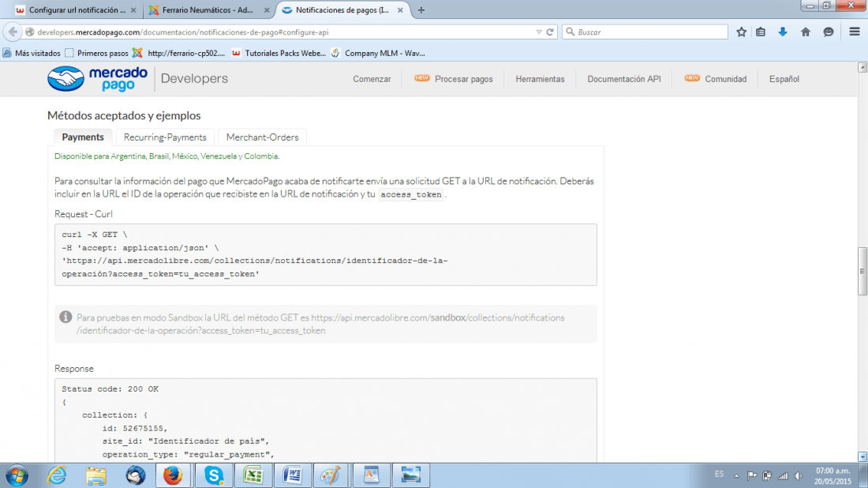
Task: Click "Status code: 200 OK" line
Action: 110,389
